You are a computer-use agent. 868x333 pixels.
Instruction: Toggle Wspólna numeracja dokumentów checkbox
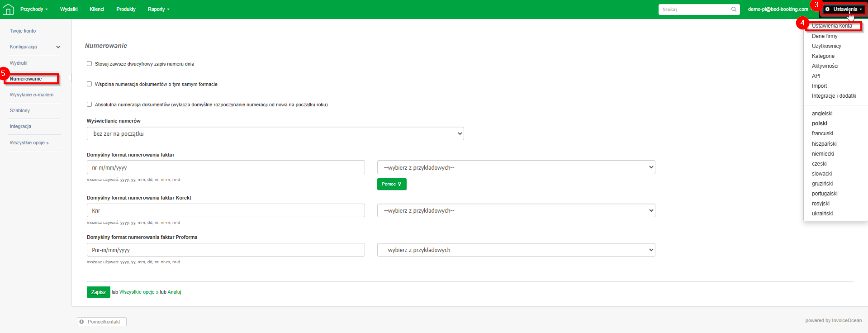pyautogui.click(x=90, y=84)
